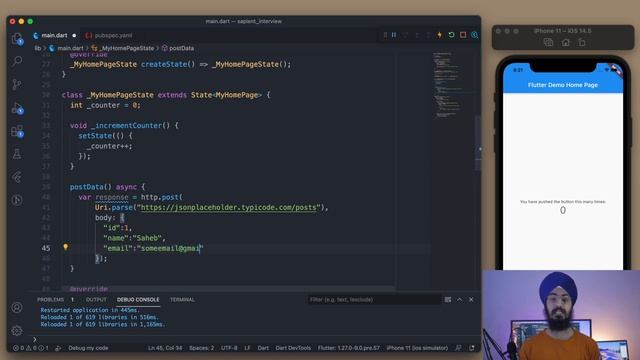Viewport: 640px width, 360px height.
Task: Click 'Reloaded 1 of 619 libraries in 516ms.' line
Action: tap(100, 317)
